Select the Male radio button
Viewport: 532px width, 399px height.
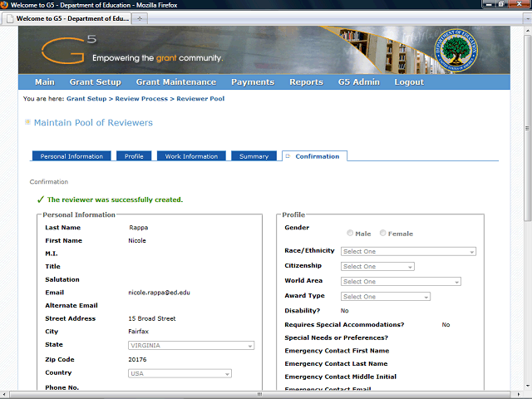[x=350, y=234]
